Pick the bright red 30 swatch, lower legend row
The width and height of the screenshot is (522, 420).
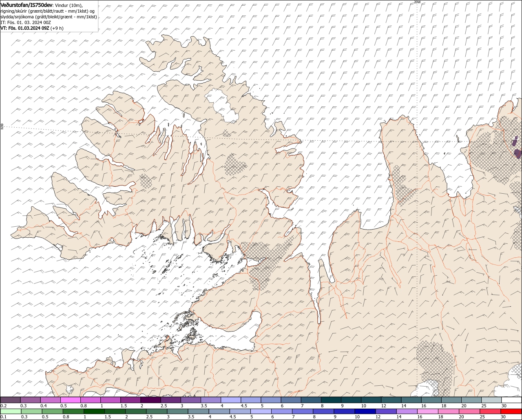click(511, 411)
